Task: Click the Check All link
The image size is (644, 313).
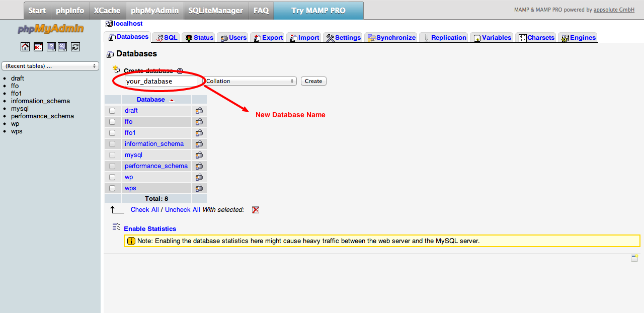Action: point(145,210)
